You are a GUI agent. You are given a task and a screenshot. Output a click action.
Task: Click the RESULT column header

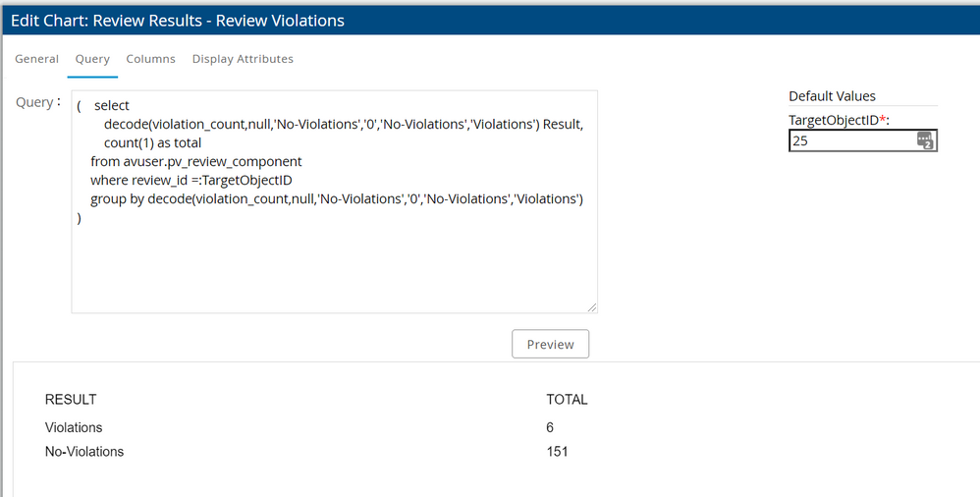tap(71, 400)
